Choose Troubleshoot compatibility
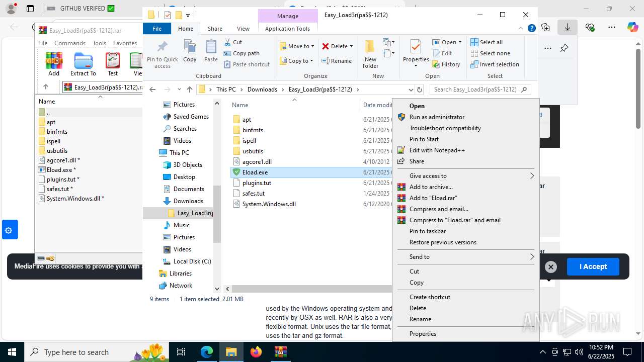The height and width of the screenshot is (362, 644). pos(445,128)
